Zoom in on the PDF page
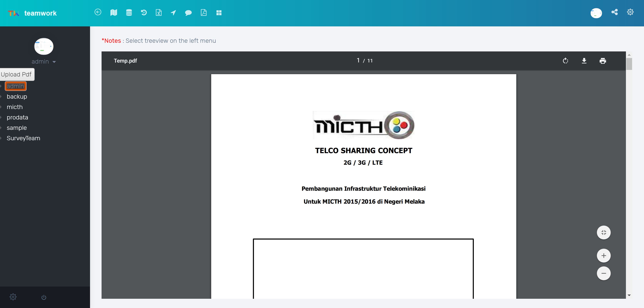Image resolution: width=644 pixels, height=308 pixels. (603, 256)
